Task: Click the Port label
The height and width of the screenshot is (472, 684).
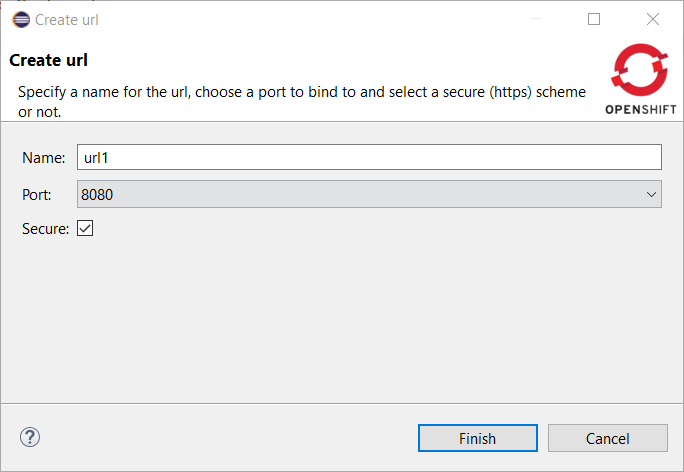Action: [38, 194]
